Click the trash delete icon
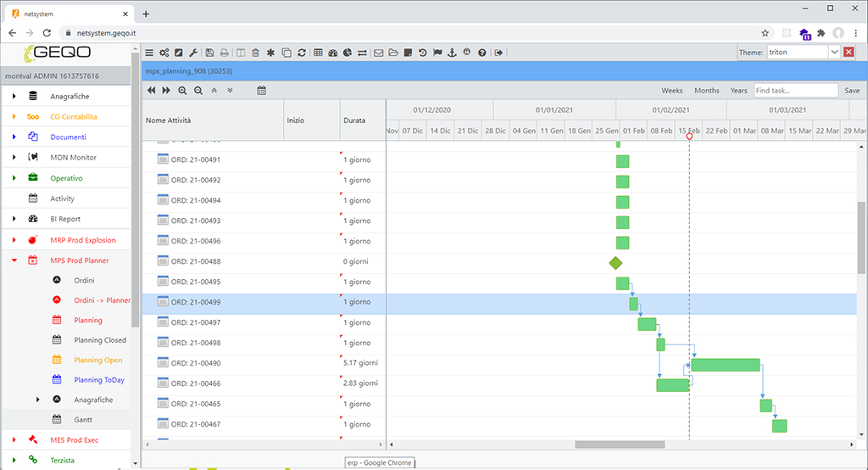The height and width of the screenshot is (470, 868). (x=255, y=53)
